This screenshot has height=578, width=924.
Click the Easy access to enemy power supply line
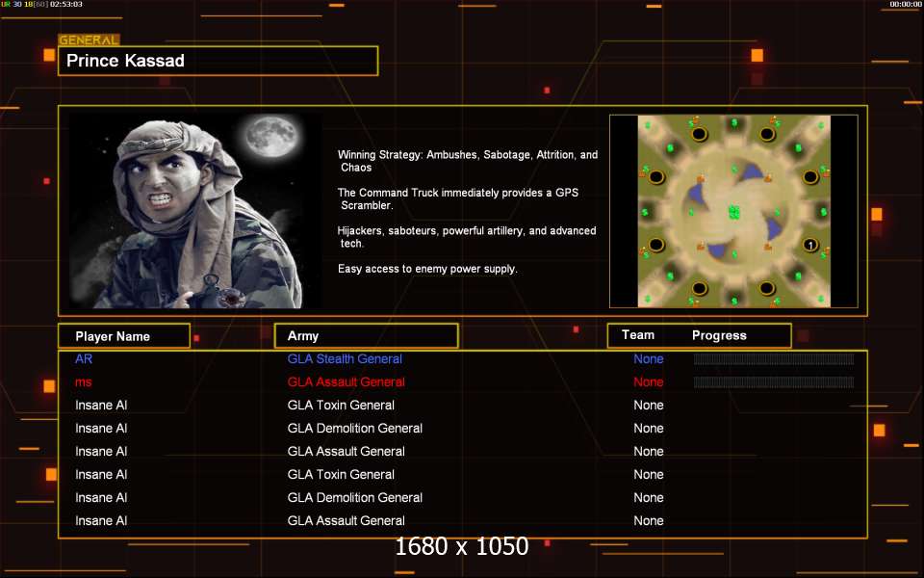(x=427, y=269)
